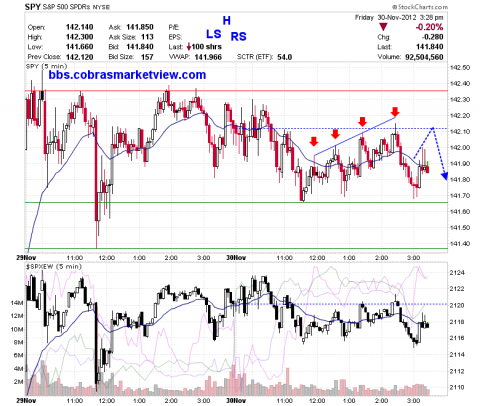
Task: Click the EPS label
Action: (175, 37)
